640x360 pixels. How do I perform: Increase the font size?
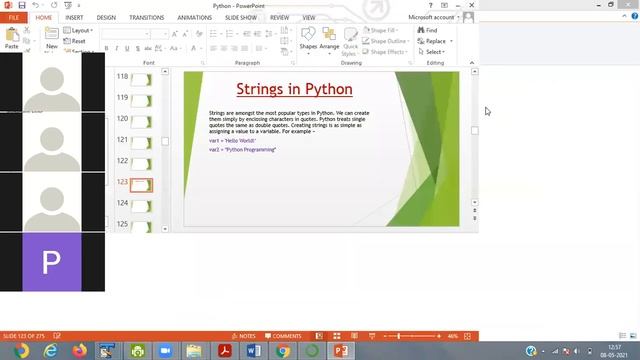tap(175, 34)
